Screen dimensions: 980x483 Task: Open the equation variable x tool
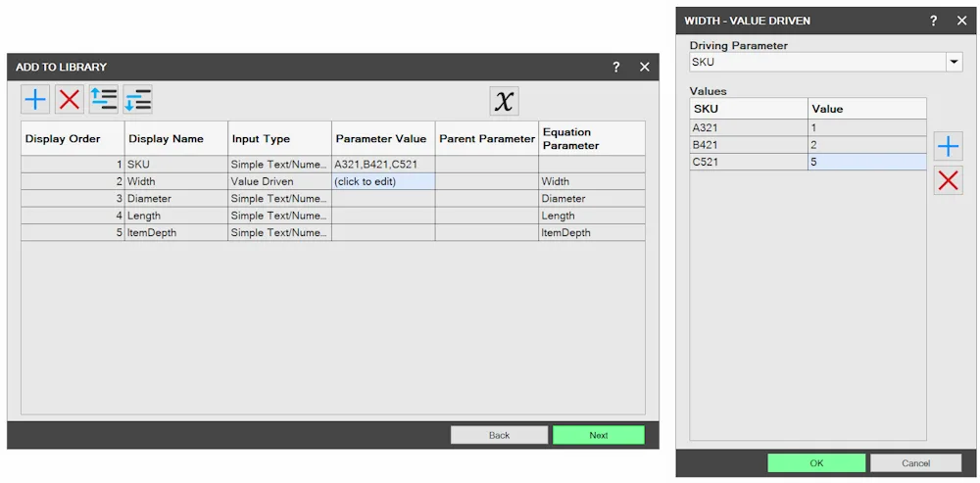point(504,101)
